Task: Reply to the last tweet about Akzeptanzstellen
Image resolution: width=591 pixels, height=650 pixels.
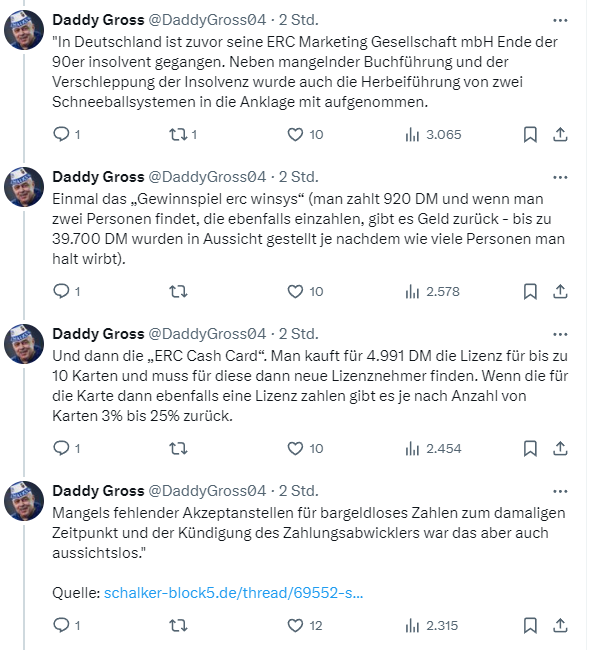Action: click(x=66, y=625)
